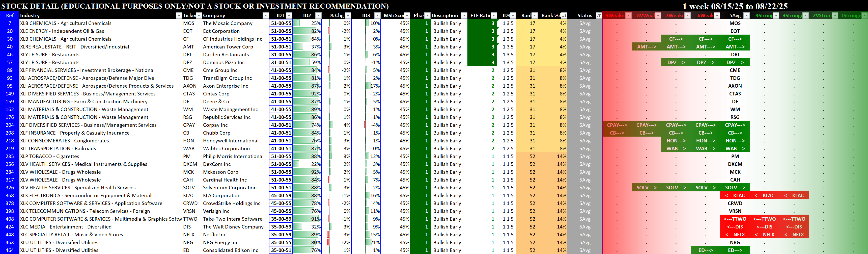Open the 7Weaker column filter dropdown
868x254 pixels.
point(688,15)
